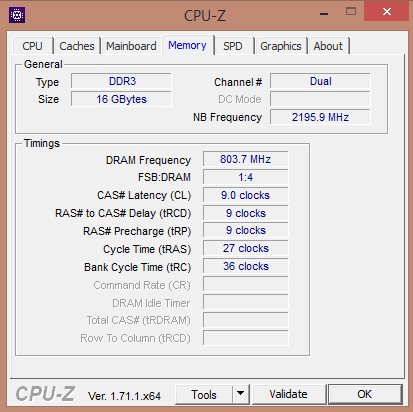413x412 pixels.
Task: Click the 9.0 clocks CAS# Latency value
Action: point(246,195)
